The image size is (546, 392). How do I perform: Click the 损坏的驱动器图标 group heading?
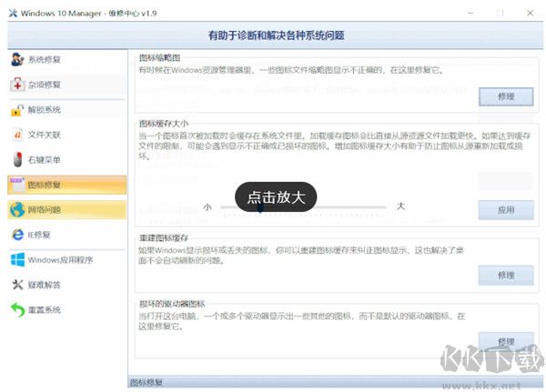[172, 304]
